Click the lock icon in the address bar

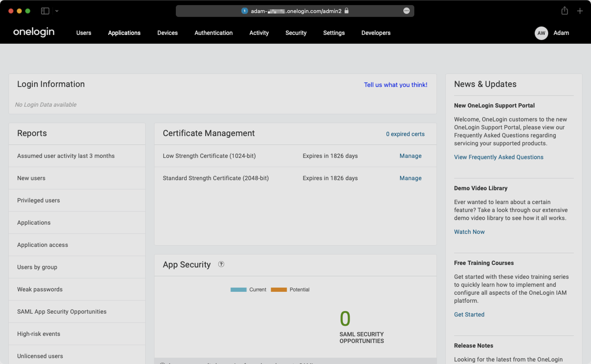point(347,11)
